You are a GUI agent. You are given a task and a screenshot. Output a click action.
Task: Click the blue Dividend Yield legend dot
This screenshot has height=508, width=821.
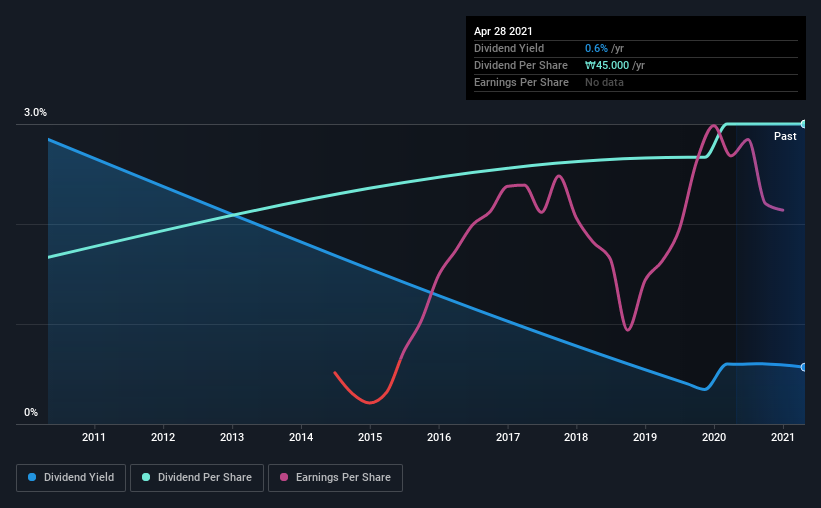(x=32, y=477)
